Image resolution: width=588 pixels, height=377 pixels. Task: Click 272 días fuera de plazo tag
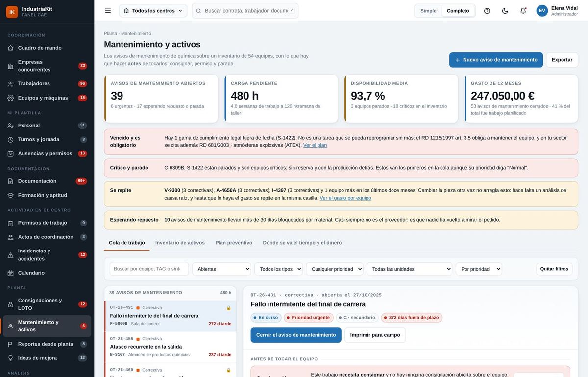412,318
